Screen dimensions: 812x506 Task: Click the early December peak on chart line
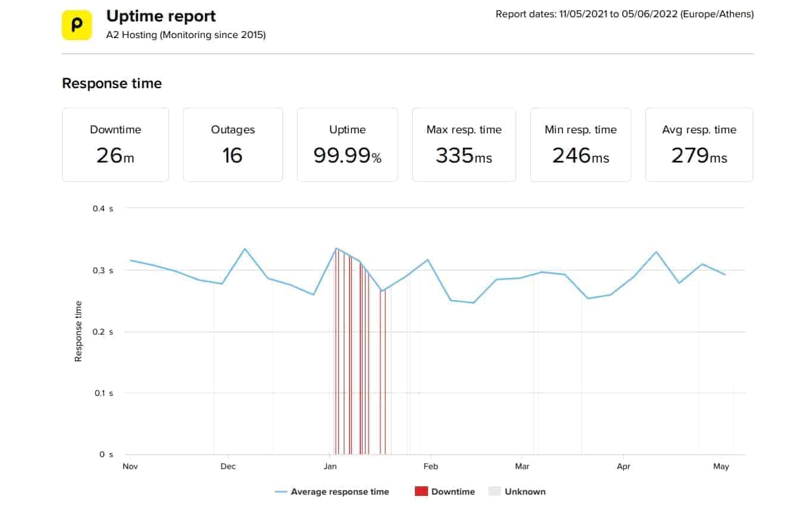(x=245, y=249)
